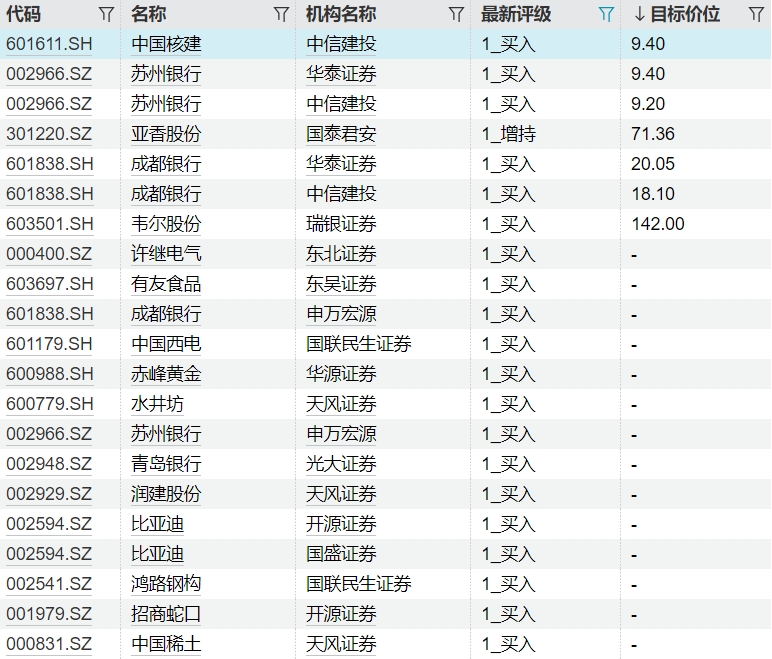Select rating 1_增持 cell

(x=509, y=134)
